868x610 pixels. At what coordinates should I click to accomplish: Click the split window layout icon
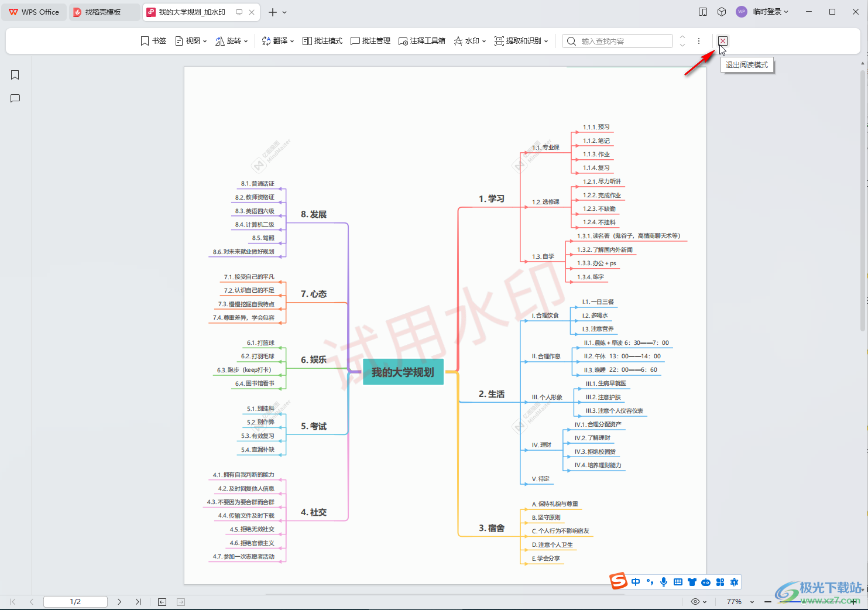(703, 12)
